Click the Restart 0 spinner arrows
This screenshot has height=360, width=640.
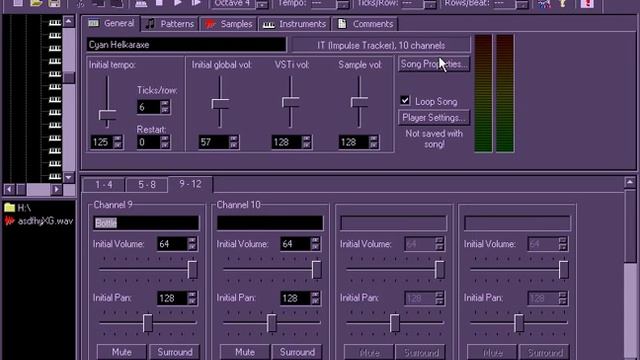tap(164, 142)
